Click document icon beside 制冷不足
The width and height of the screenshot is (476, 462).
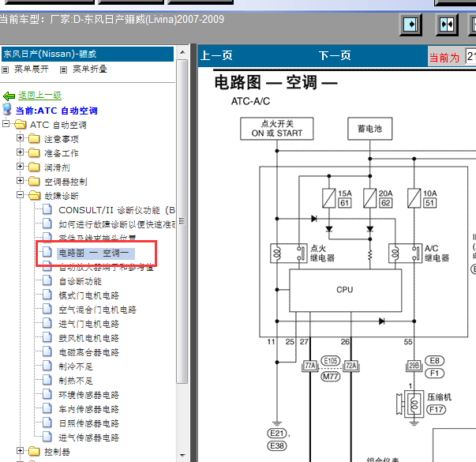coord(47,366)
